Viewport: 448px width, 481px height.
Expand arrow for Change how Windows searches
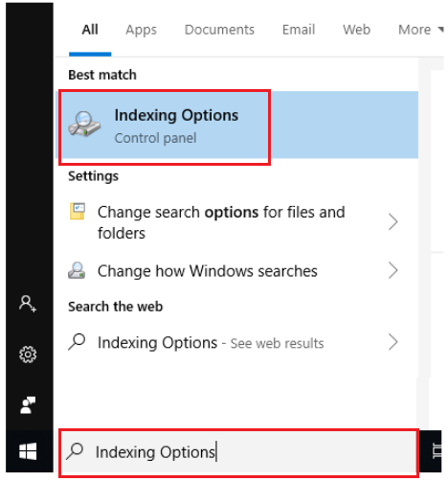point(393,270)
